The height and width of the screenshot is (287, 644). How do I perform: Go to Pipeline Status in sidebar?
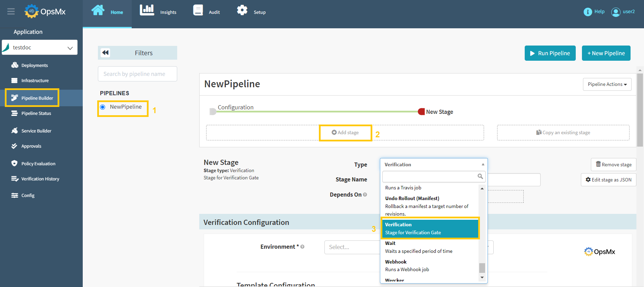pos(36,113)
